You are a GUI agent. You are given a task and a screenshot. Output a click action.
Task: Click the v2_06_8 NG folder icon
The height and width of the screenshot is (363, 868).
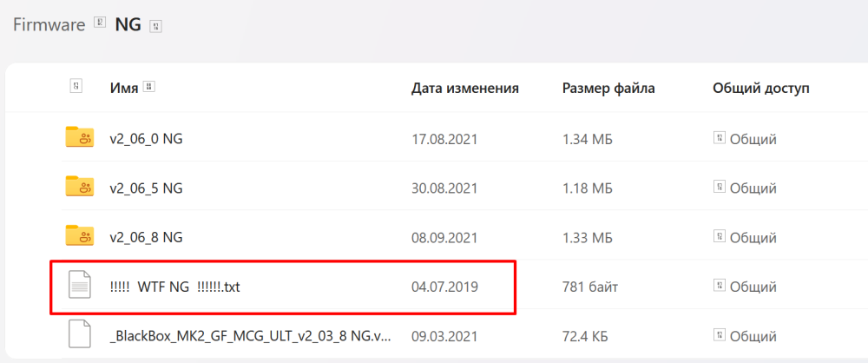pyautogui.click(x=80, y=234)
